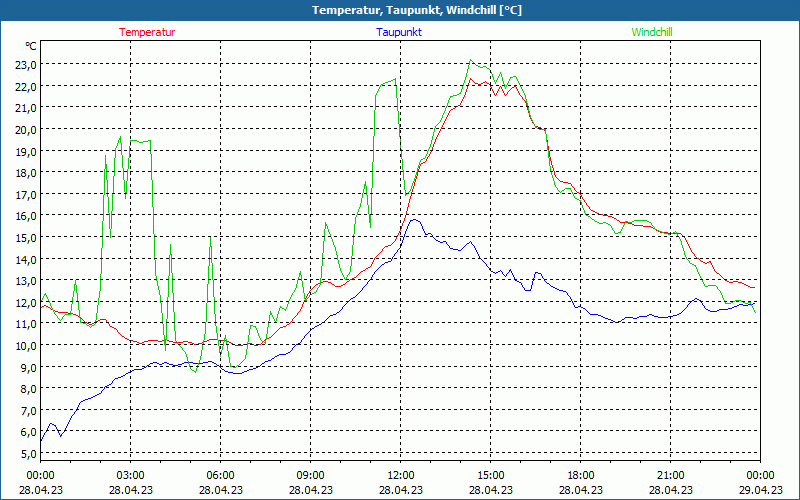This screenshot has width=800, height=500.
Task: Click the 12:00 time axis marker
Action: [x=400, y=475]
